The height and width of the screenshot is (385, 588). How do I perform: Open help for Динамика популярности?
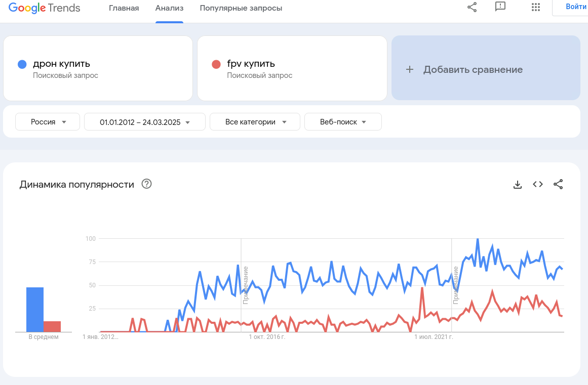[x=147, y=184]
